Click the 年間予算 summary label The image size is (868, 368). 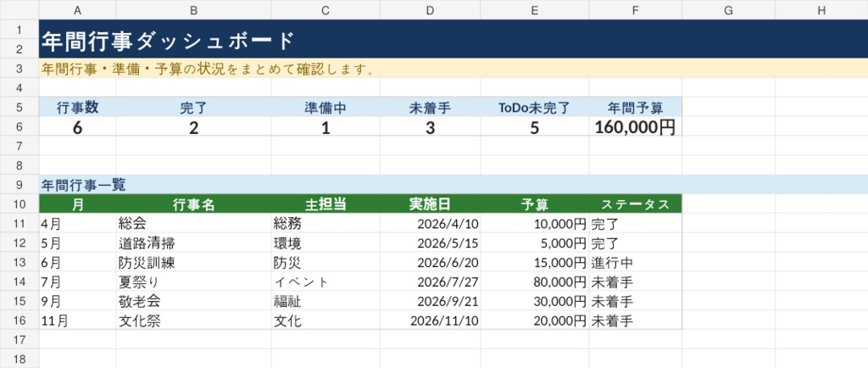[x=636, y=108]
